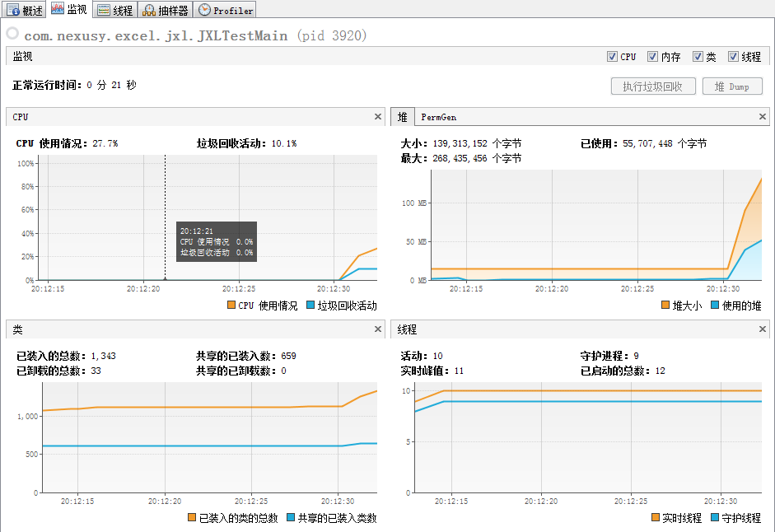Click the 正常运行时间 uptime text
The image size is (775, 532).
tap(75, 85)
